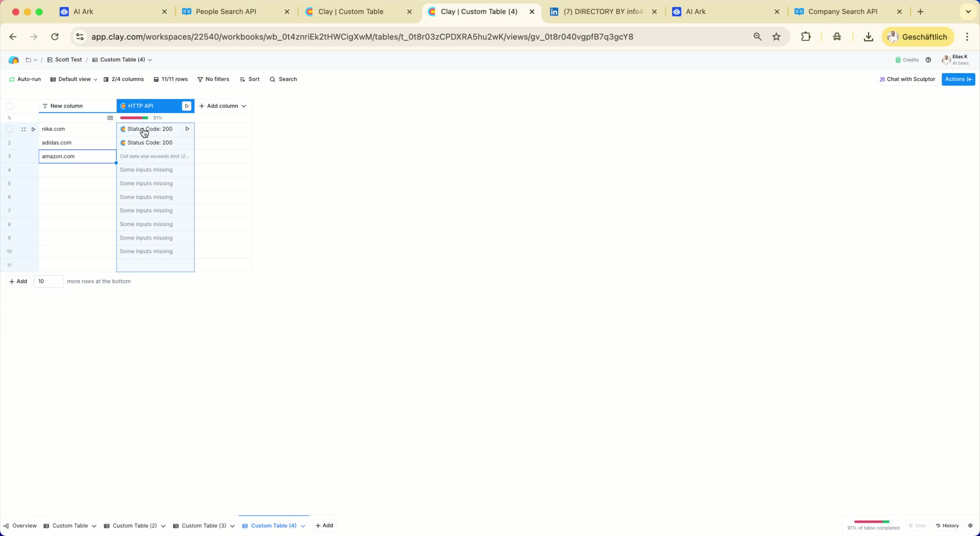Click the Sort toolbar option

pos(250,79)
